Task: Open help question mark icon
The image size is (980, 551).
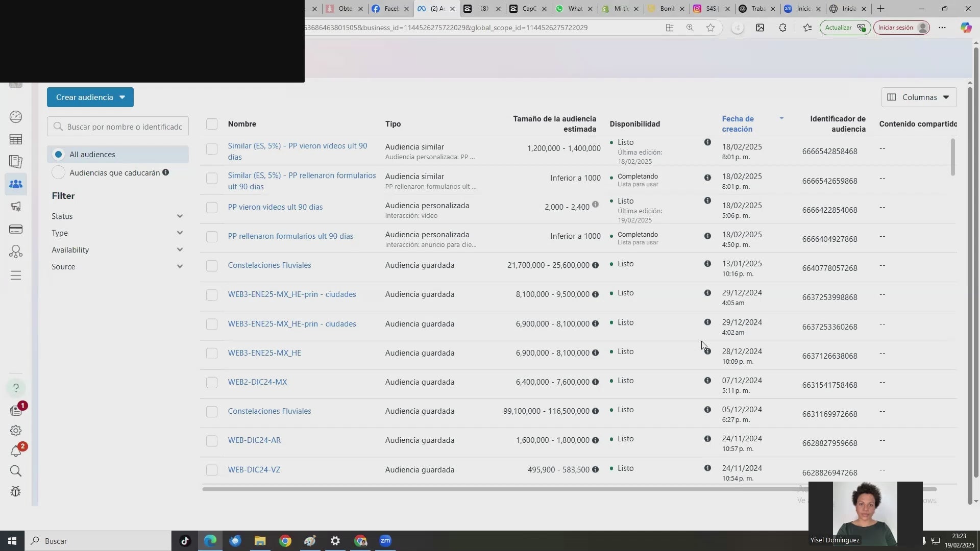Action: [x=16, y=388]
